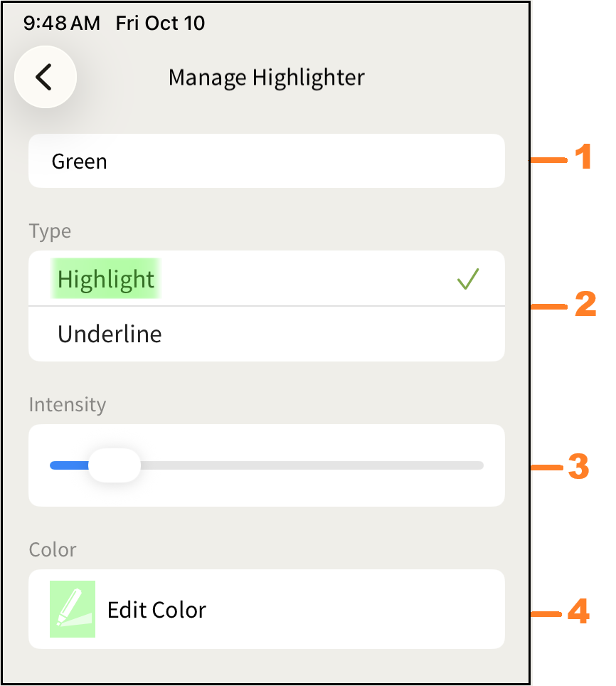Click the blue filled part of the slider

[x=68, y=465]
